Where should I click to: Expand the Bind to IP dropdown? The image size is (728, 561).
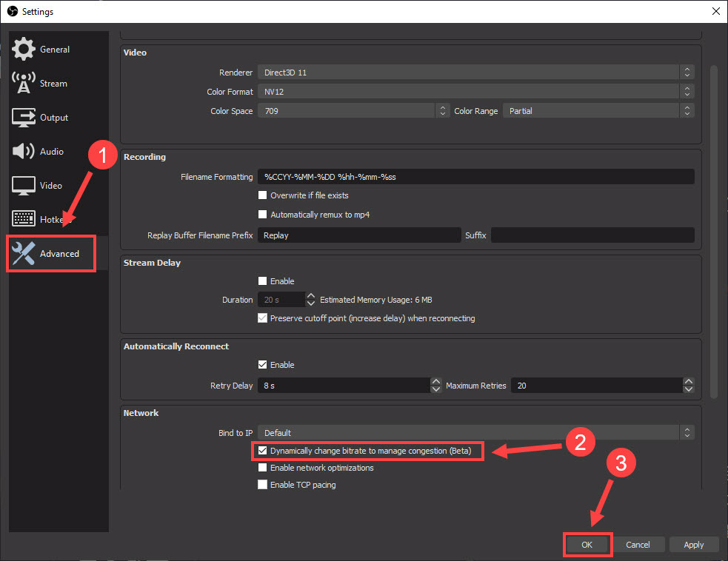click(687, 432)
